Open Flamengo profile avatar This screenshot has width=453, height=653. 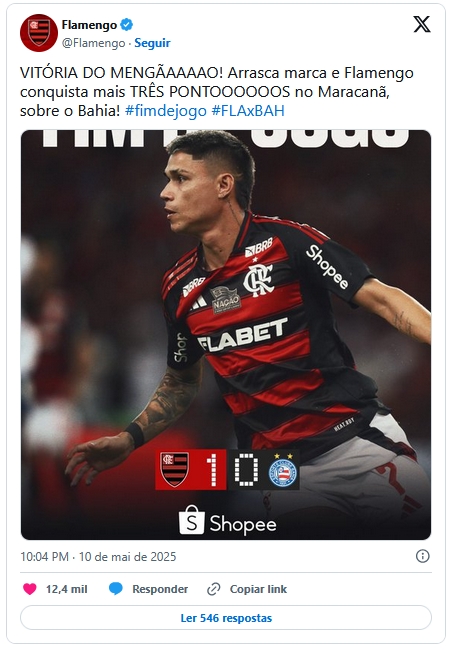(39, 33)
